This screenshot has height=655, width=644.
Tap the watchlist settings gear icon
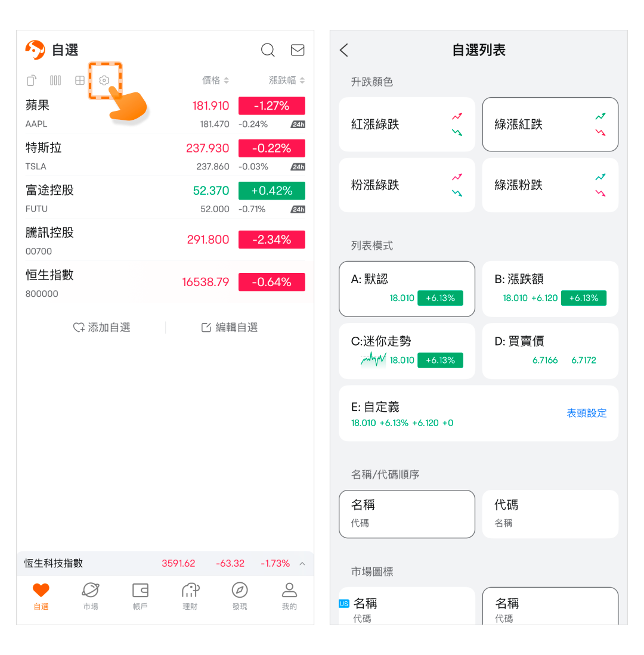[x=104, y=80]
